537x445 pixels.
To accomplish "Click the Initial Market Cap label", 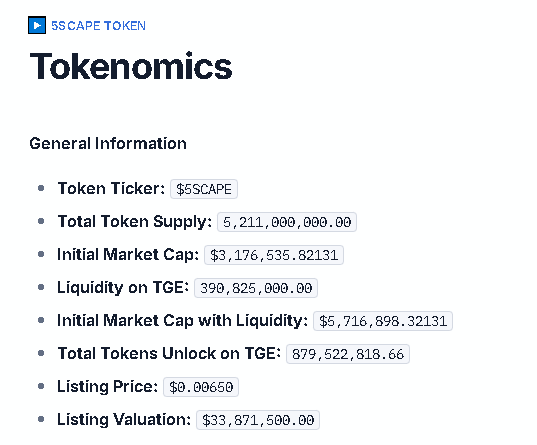I will pyautogui.click(x=128, y=255).
